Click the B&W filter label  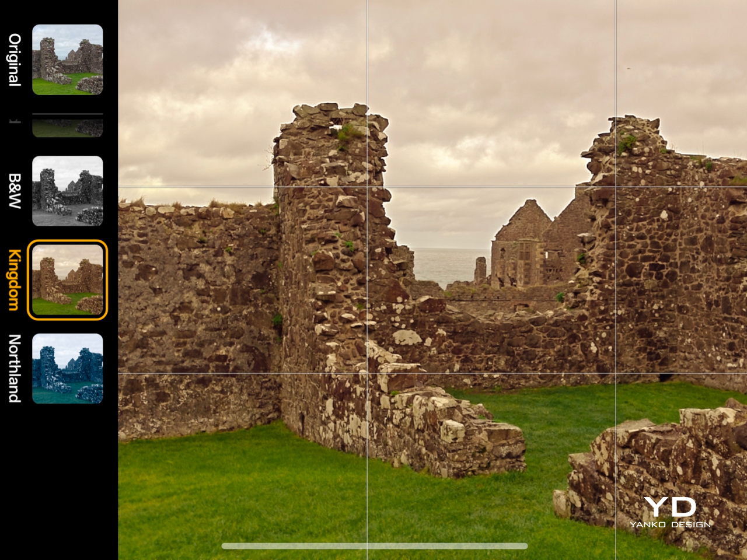[15, 191]
